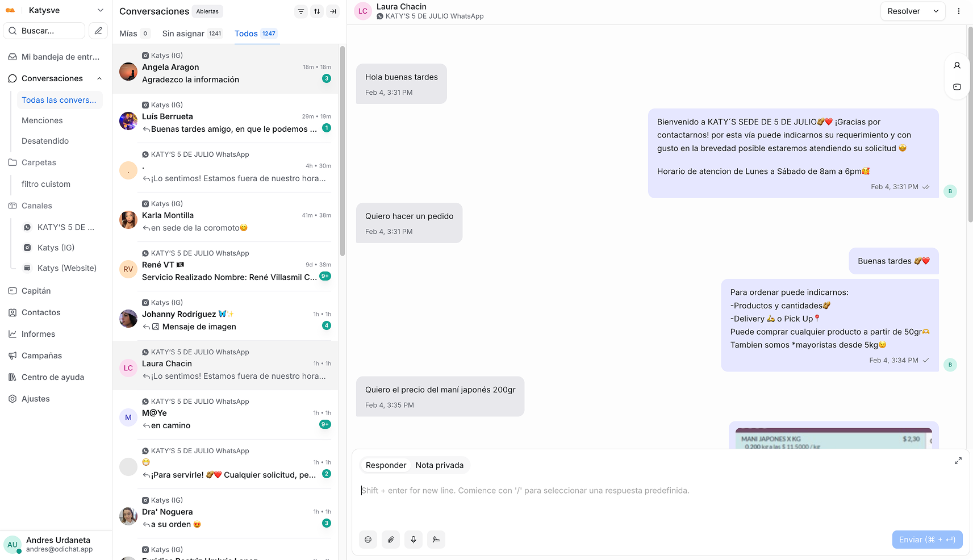
Task: Expand the Katysve account switcher
Action: [x=100, y=10]
